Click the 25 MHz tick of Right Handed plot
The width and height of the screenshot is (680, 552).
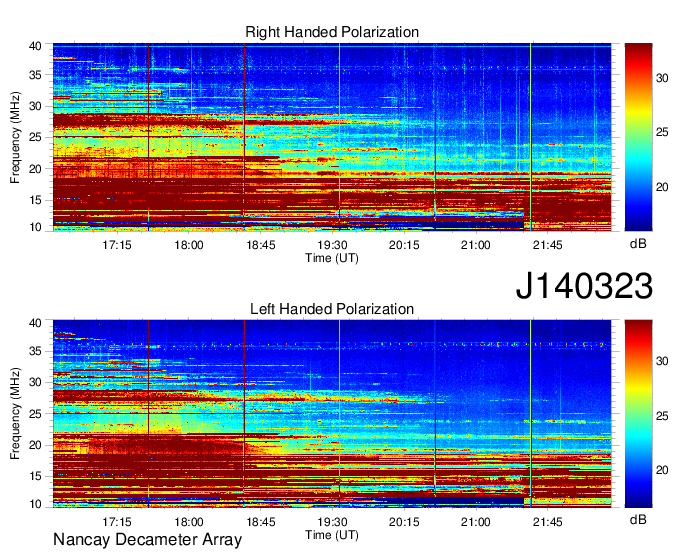pos(35,137)
